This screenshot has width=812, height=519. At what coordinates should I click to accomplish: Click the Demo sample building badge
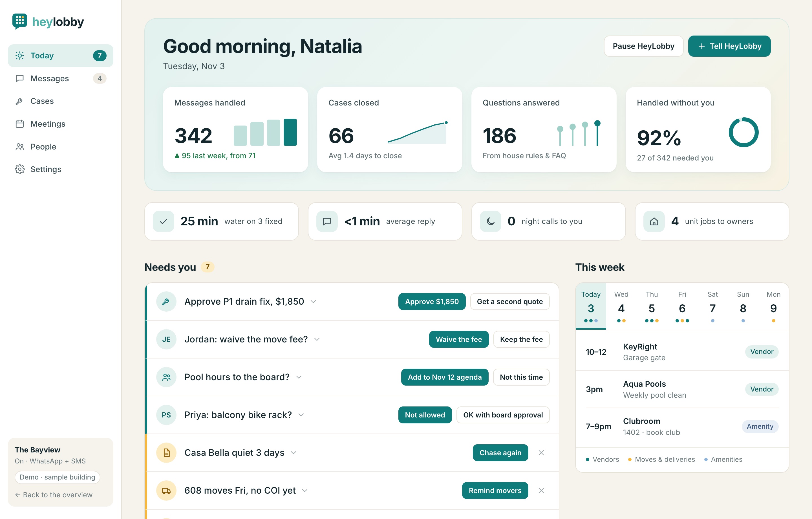click(x=57, y=477)
